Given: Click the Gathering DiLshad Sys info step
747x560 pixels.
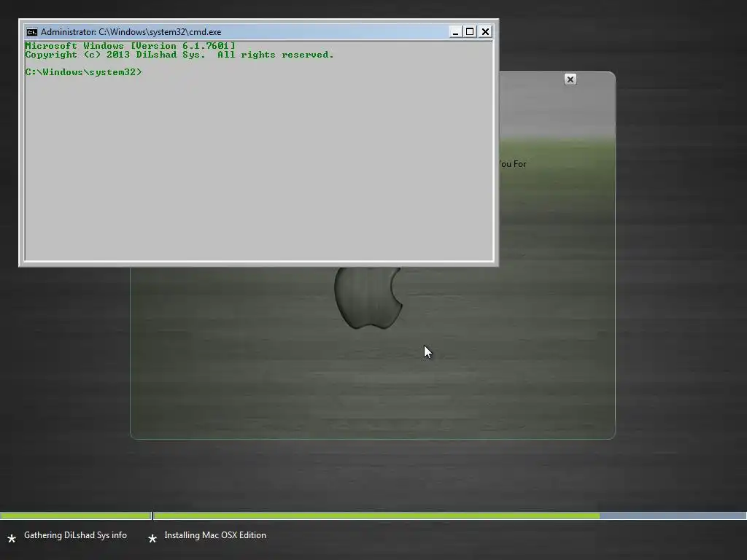Looking at the screenshot, I should [x=75, y=535].
